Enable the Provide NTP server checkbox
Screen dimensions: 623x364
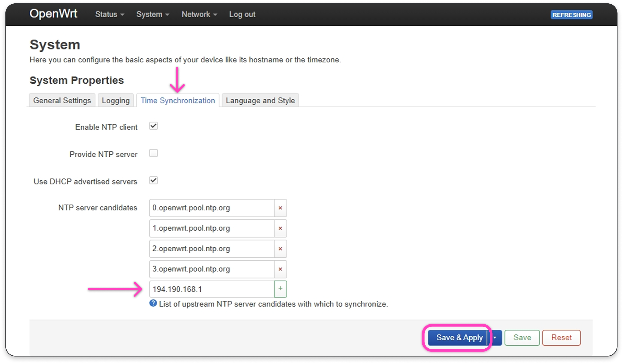(153, 153)
